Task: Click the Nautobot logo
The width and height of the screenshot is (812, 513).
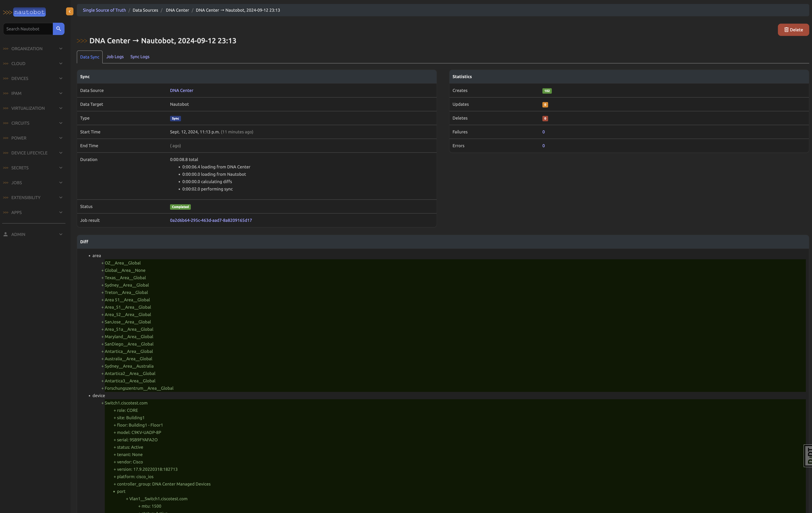Action: click(25, 12)
